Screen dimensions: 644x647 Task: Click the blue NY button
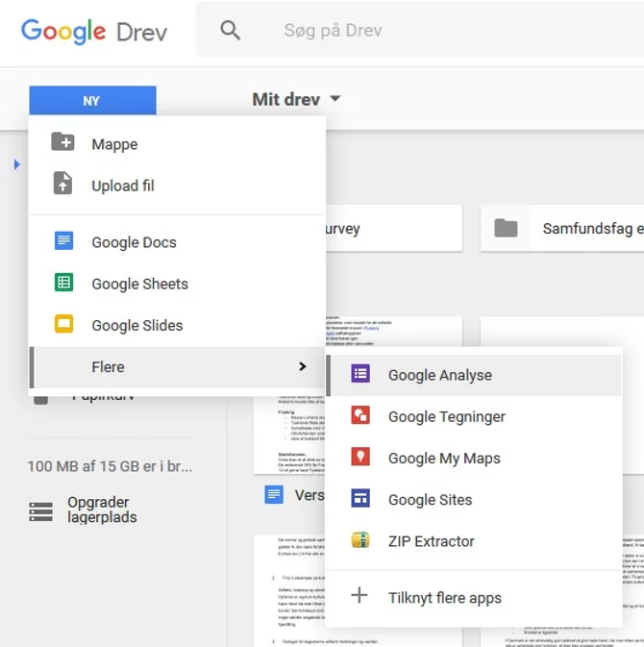point(92,101)
